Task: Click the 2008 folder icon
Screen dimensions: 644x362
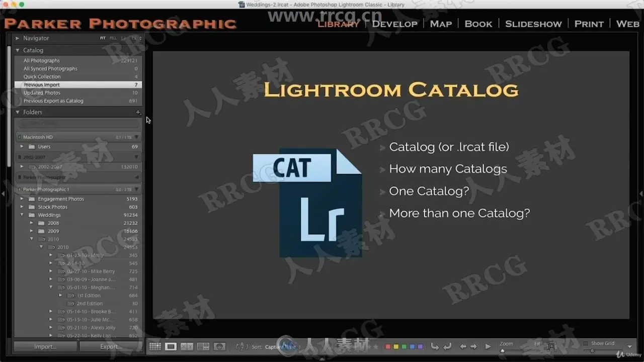Action: click(41, 223)
